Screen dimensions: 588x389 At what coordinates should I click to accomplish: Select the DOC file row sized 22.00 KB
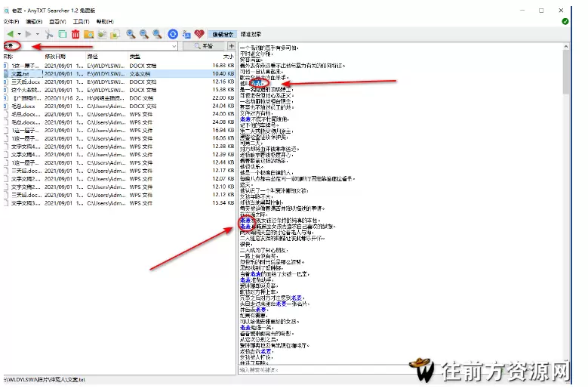(119, 98)
